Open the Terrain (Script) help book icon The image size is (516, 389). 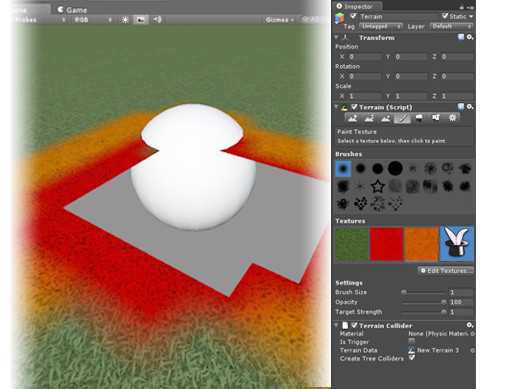(x=461, y=107)
